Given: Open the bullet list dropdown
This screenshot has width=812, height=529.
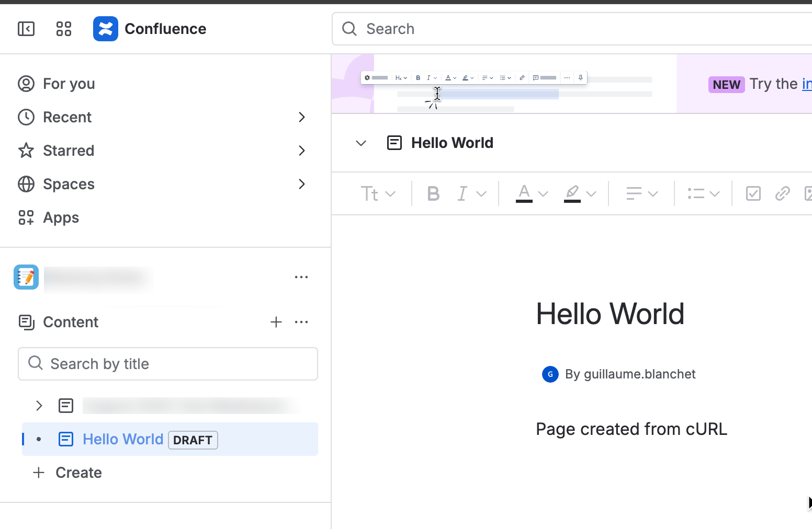Looking at the screenshot, I should pos(703,194).
